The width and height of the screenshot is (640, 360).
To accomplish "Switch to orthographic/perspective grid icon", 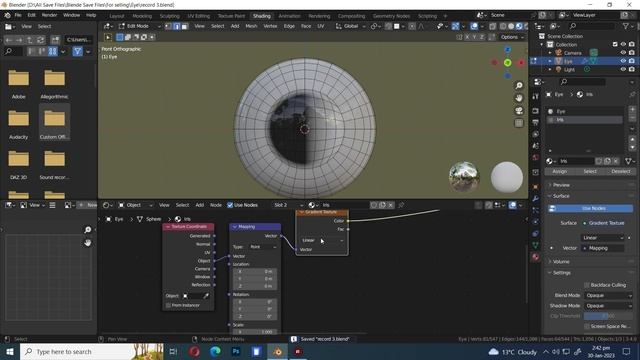I will tap(519, 123).
